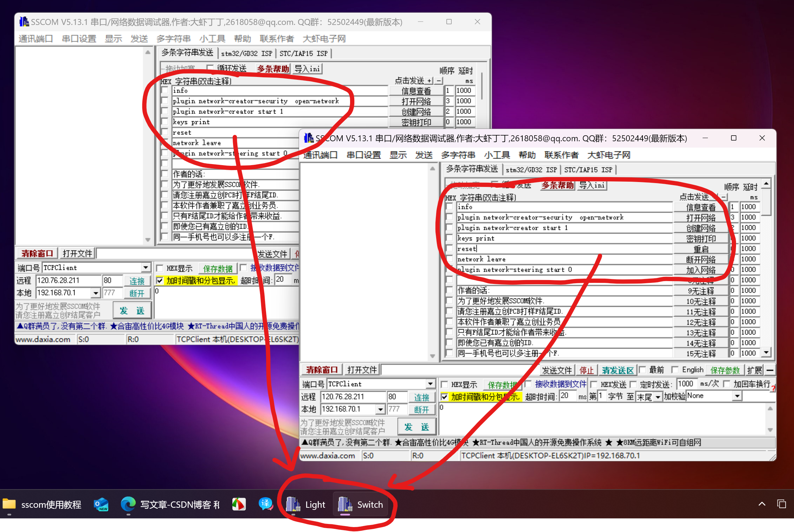The image size is (794, 532).
Task: Switch to the stm32/GD32 ISP tab
Action: click(531, 170)
